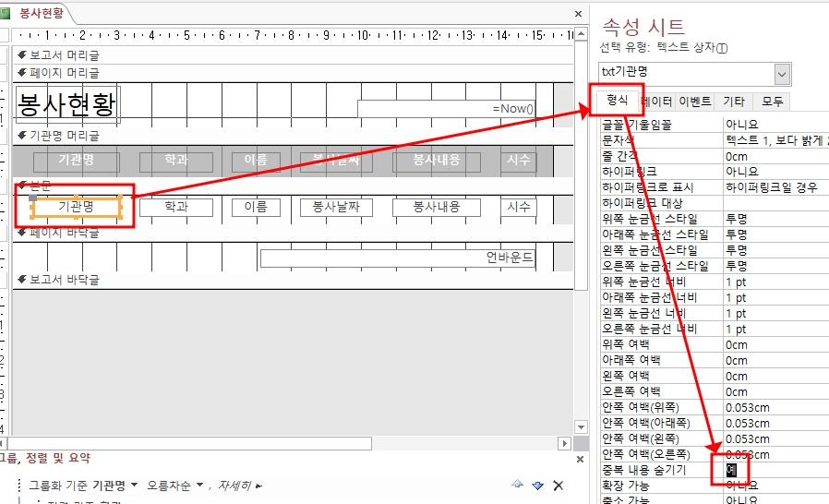This screenshot has height=504, width=829.
Task: Select the 봉사내용 header label
Action: (x=437, y=161)
